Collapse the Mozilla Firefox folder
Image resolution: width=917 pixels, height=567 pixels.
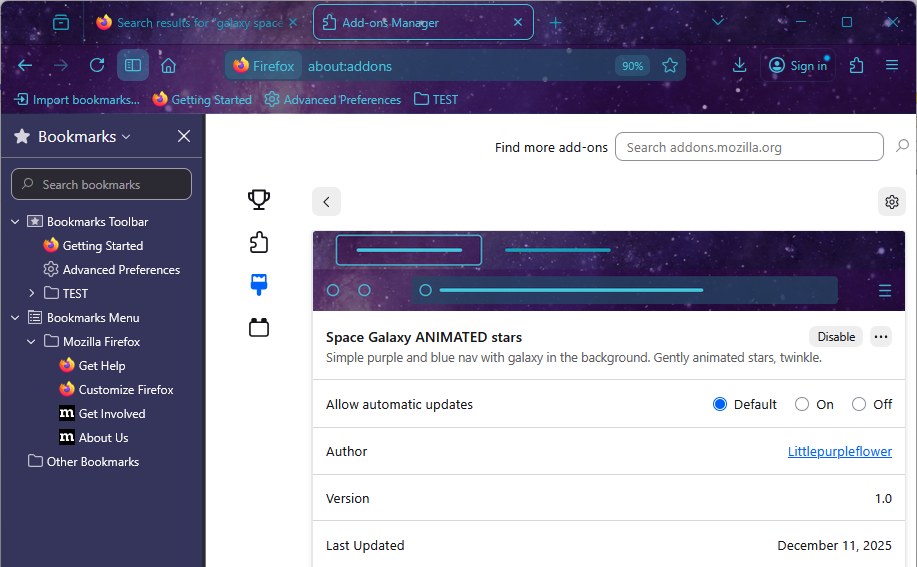point(32,341)
